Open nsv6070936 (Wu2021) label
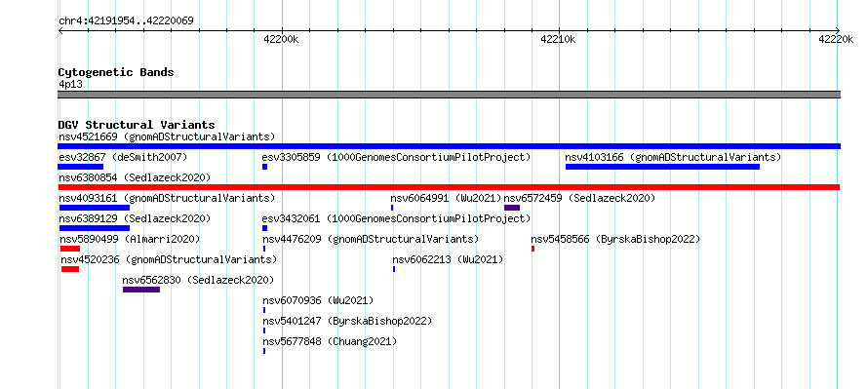The width and height of the screenshot is (868, 389). pos(318,300)
